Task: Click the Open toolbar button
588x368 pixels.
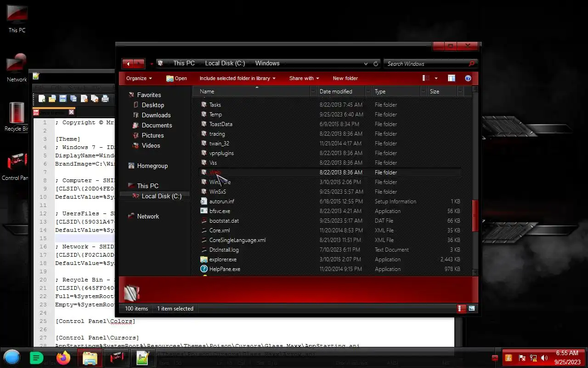Action: 176,78
